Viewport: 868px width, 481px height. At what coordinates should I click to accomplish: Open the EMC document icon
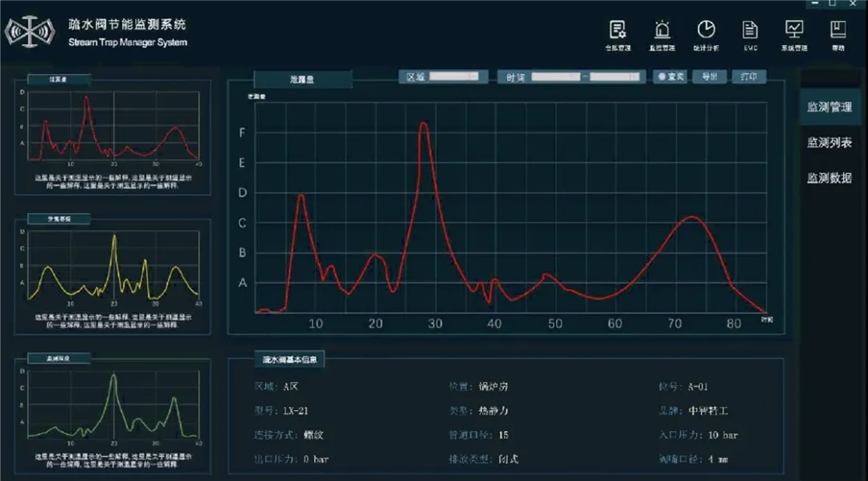pos(750,35)
